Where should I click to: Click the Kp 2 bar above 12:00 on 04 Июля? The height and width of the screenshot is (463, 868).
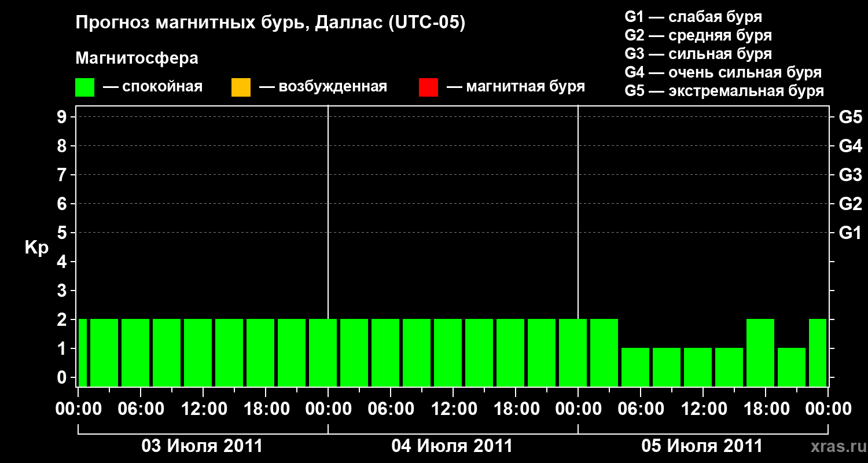point(448,352)
